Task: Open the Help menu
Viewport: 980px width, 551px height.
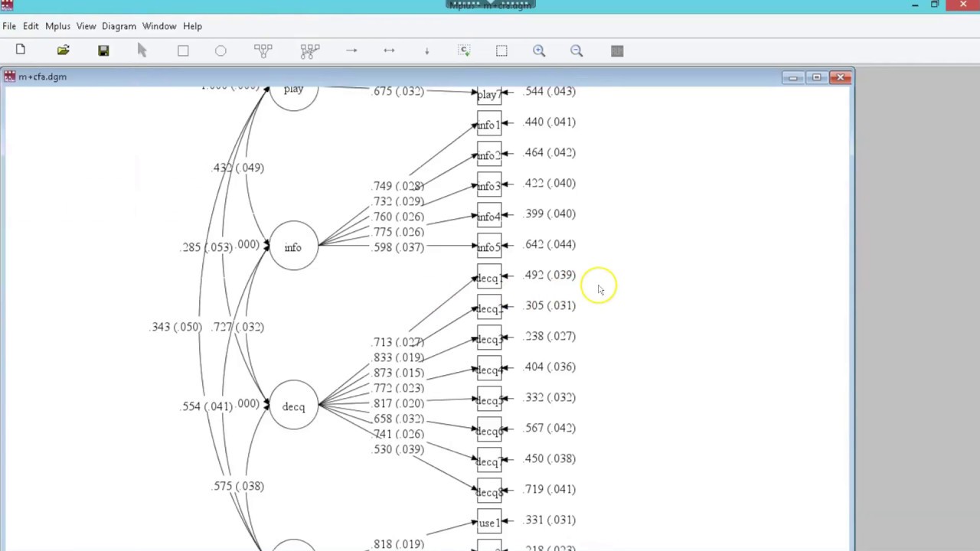Action: point(192,26)
